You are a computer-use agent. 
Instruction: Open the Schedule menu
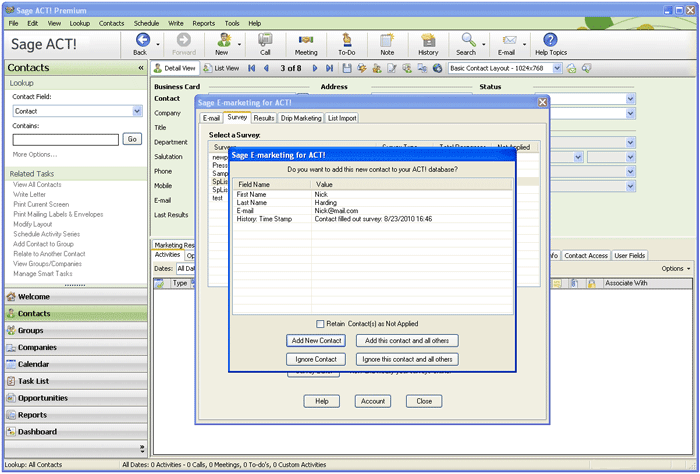[146, 23]
